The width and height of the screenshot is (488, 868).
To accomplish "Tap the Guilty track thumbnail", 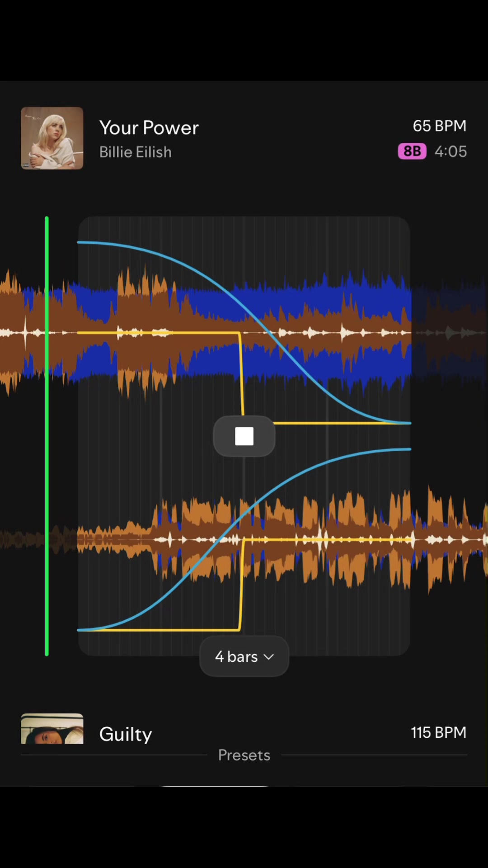I will pyautogui.click(x=52, y=728).
